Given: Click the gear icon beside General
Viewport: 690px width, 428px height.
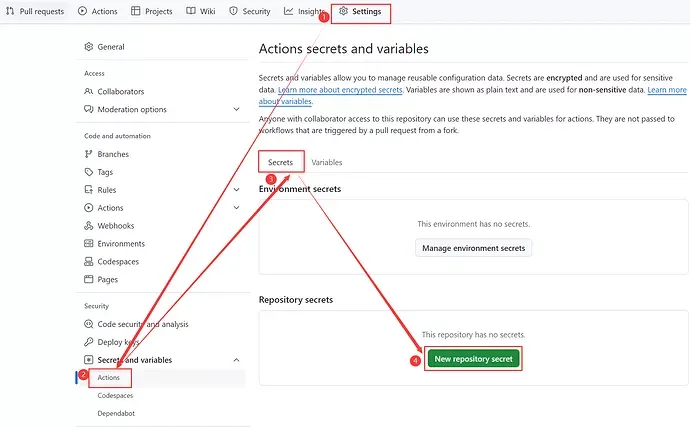Looking at the screenshot, I should pyautogui.click(x=89, y=47).
